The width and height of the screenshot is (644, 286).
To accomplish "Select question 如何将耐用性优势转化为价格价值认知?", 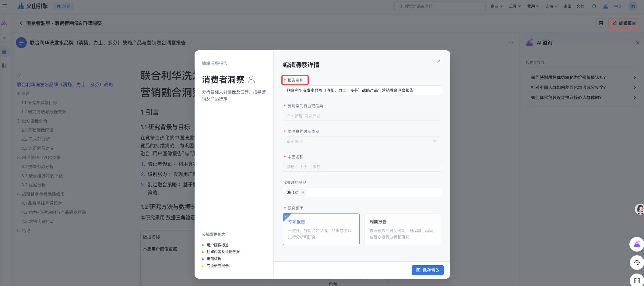I will click(x=583, y=77).
